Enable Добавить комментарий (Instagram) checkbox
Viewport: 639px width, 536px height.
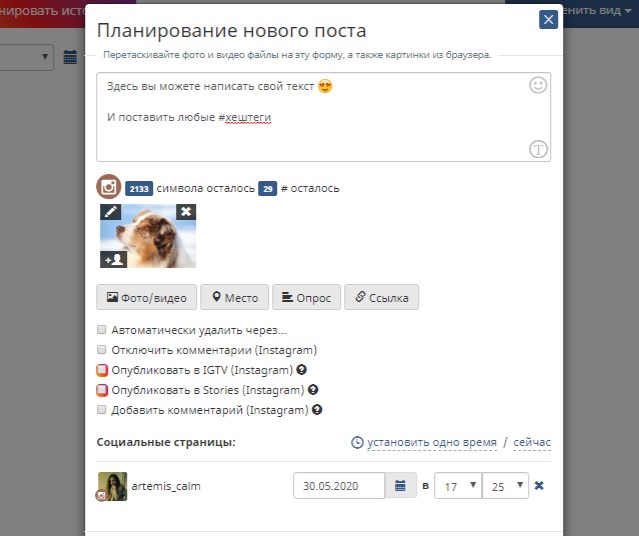coord(101,410)
